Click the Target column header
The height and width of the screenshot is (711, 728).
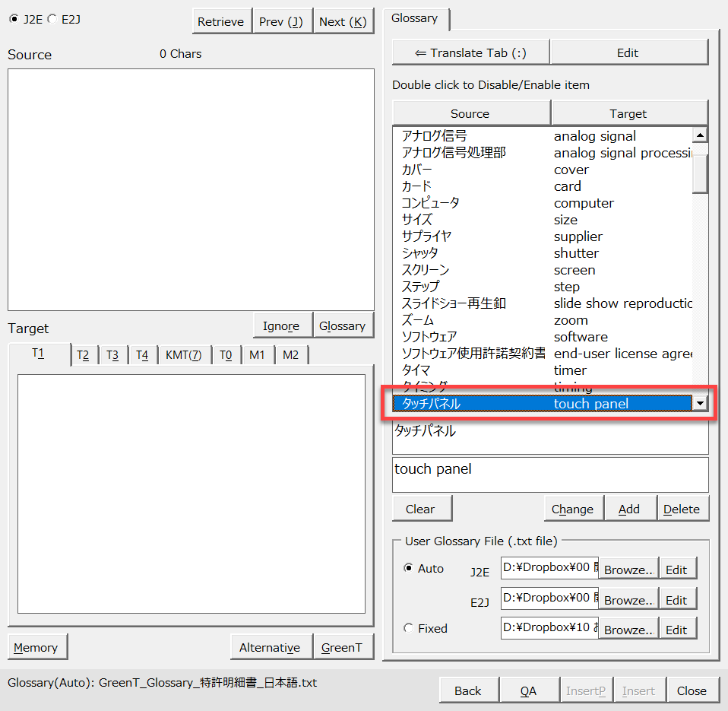[628, 113]
